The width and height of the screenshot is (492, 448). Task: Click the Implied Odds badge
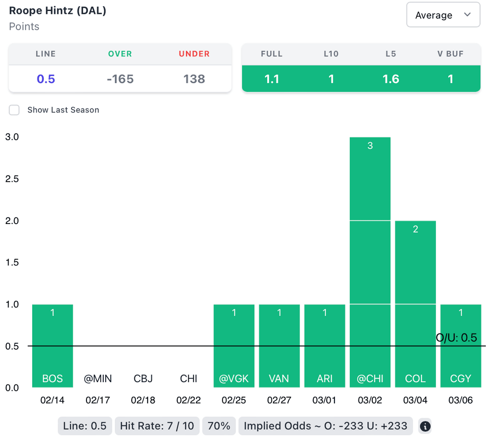tap(325, 426)
